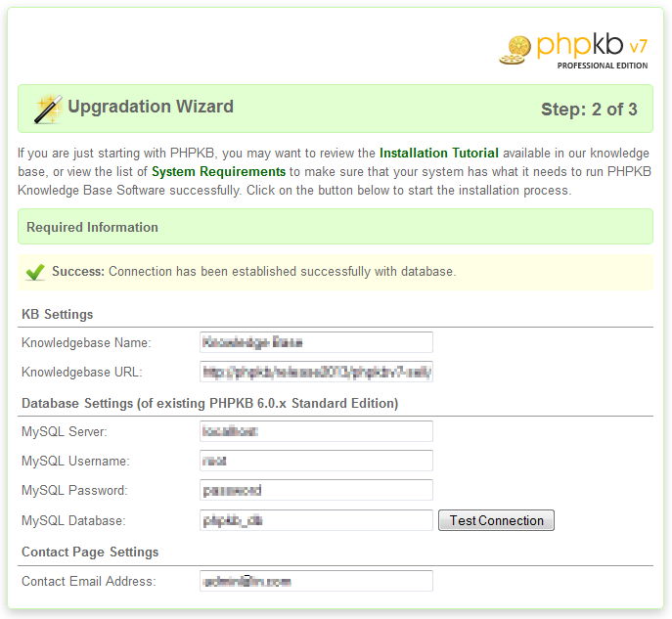Click the Test Connection button

pyautogui.click(x=496, y=520)
